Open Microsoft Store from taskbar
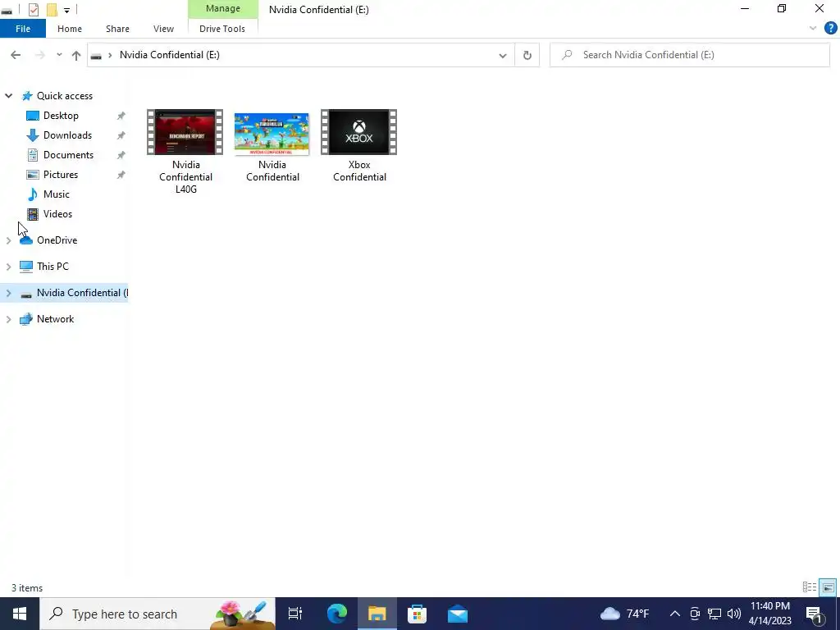Image resolution: width=840 pixels, height=630 pixels. [x=418, y=614]
